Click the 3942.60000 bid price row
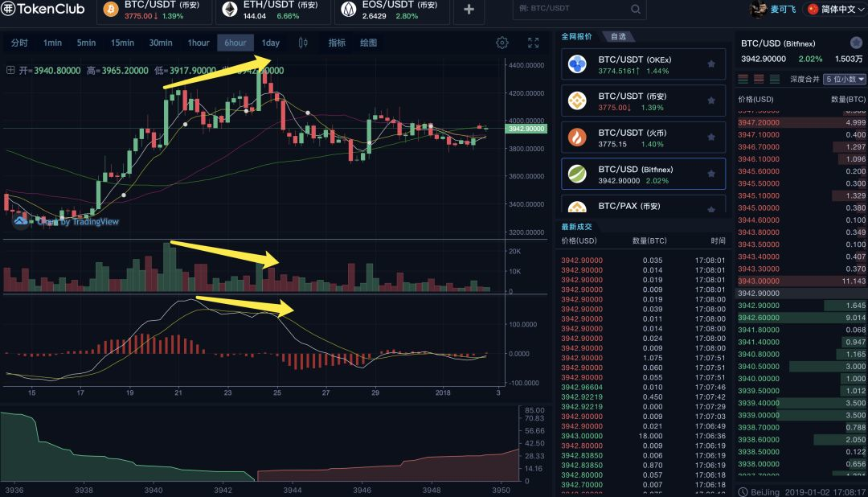The height and width of the screenshot is (497, 868). (801, 318)
